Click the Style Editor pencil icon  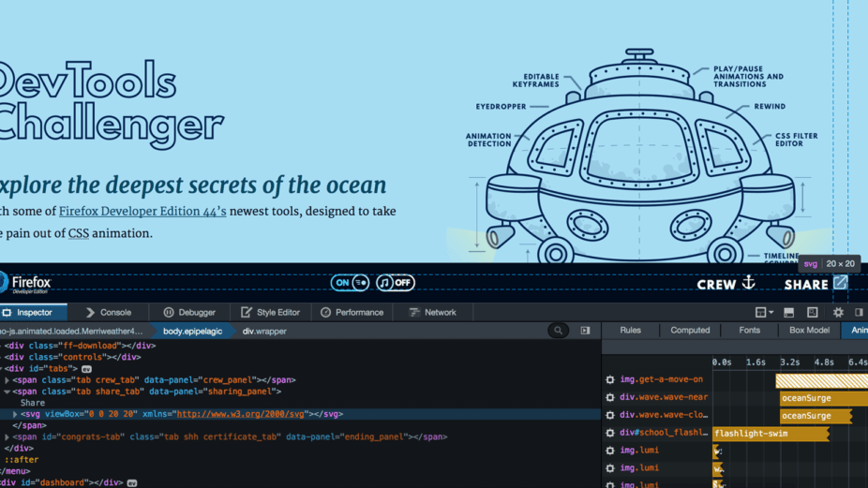pyautogui.click(x=247, y=313)
